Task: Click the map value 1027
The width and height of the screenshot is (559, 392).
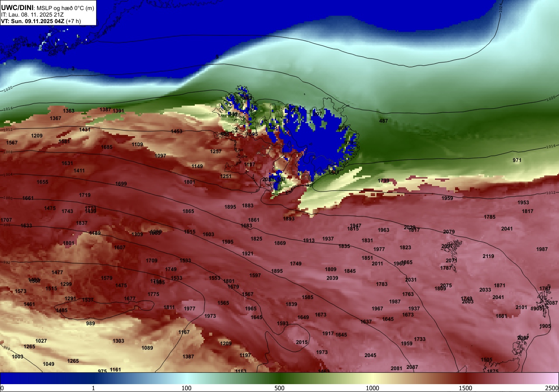Action: point(41,341)
